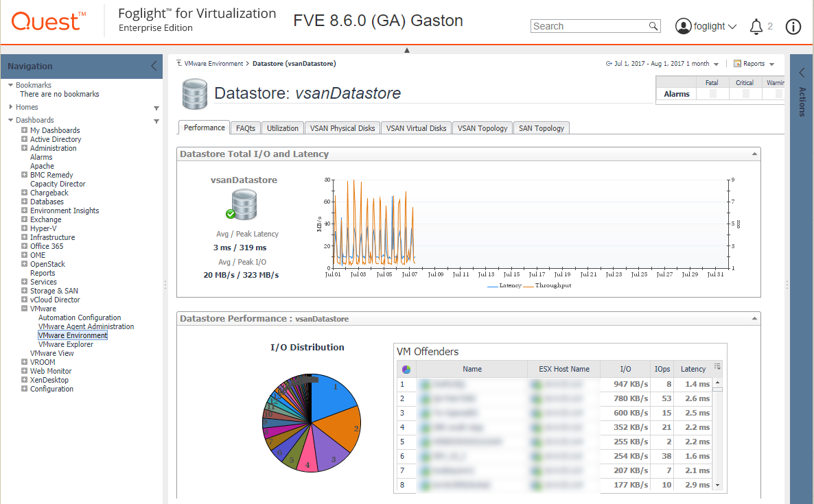814x504 pixels.
Task: Open the Alarms dashboard
Action: coord(41,157)
